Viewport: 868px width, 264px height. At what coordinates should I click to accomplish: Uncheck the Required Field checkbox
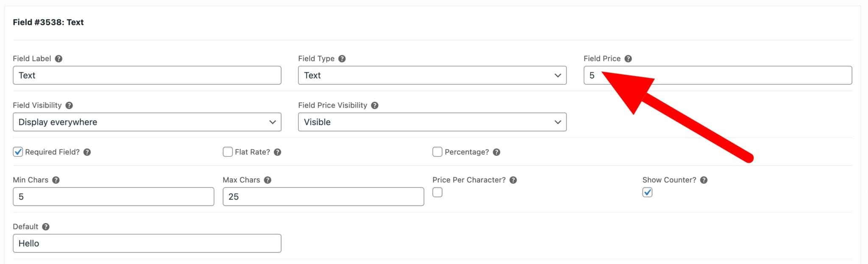tap(18, 152)
